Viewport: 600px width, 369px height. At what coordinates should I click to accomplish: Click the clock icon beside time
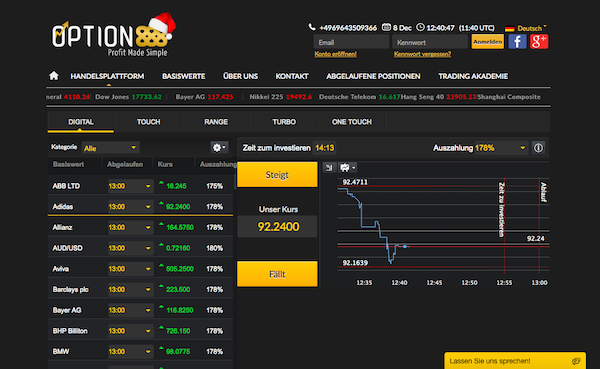[x=420, y=27]
